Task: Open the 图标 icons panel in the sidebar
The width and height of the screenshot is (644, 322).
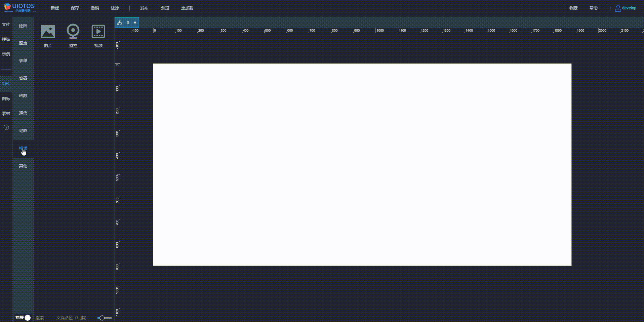Action: pos(6,98)
